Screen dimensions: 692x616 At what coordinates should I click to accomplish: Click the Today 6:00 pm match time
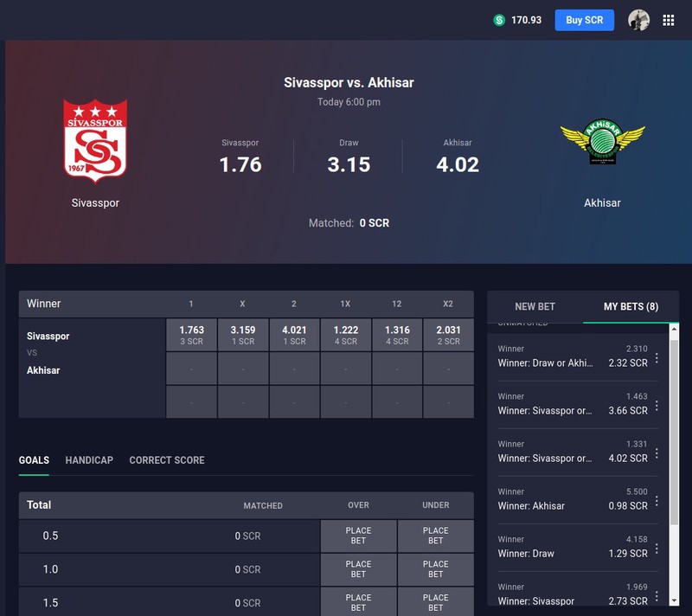[349, 102]
